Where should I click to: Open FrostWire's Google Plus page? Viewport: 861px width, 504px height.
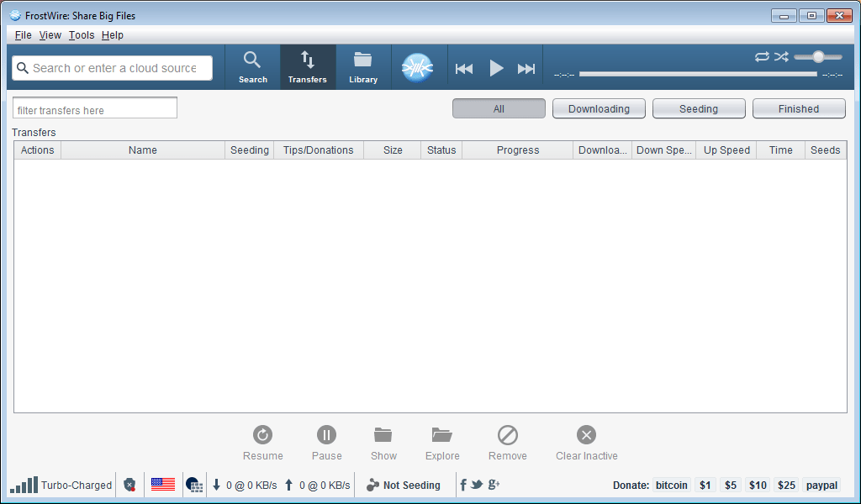point(494,484)
